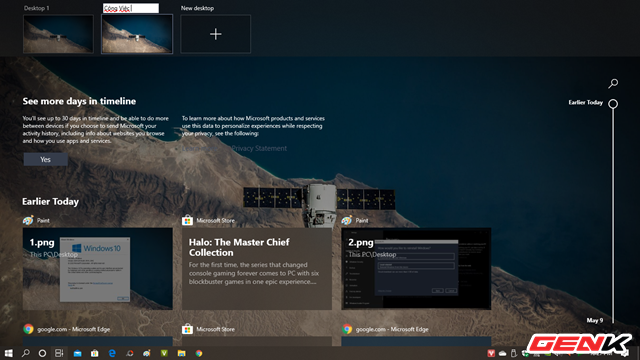640x360 pixels.
Task: Click left "google.com - Microsoft Edge" text
Action: 73,329
